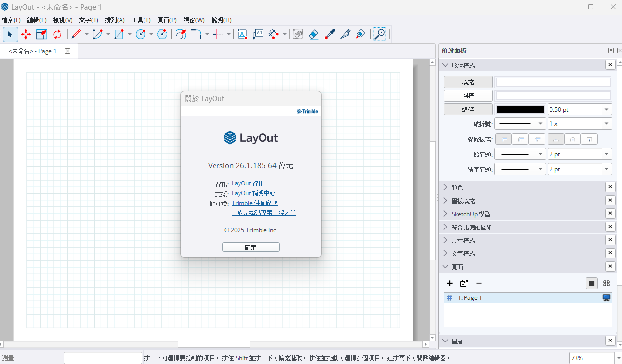Image resolution: width=622 pixels, height=364 pixels.
Task: Delete page with minus icon
Action: [x=479, y=283]
